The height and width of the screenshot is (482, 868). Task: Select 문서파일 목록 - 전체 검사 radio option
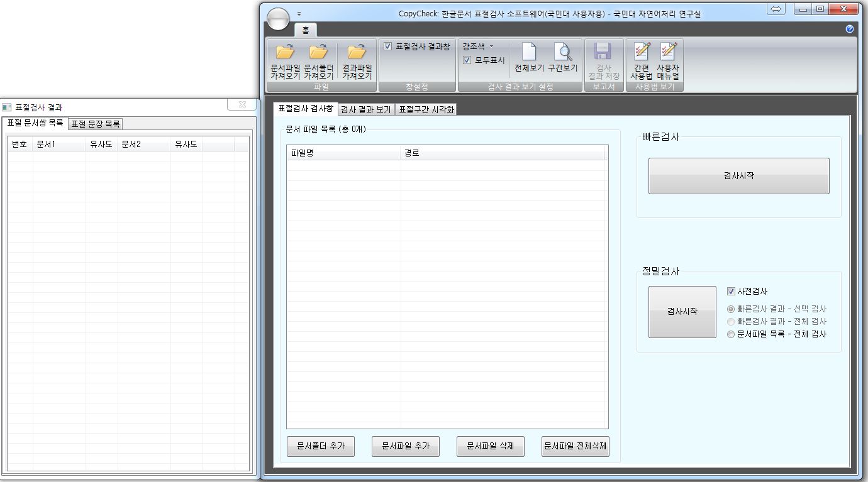[731, 334]
